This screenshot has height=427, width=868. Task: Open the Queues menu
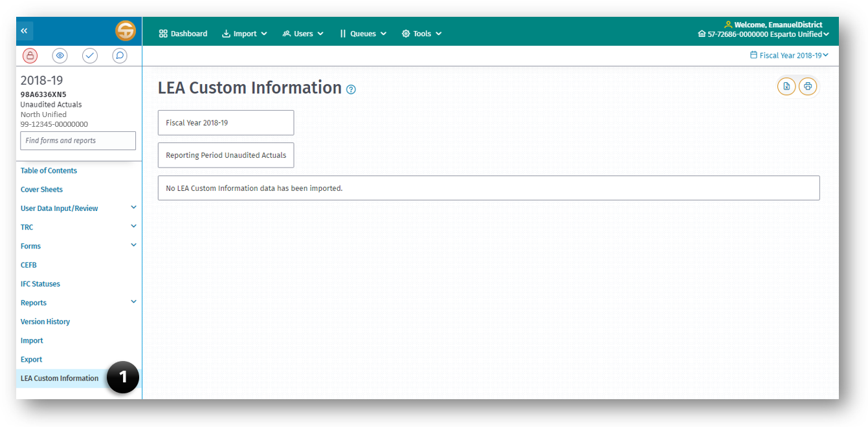tap(362, 33)
